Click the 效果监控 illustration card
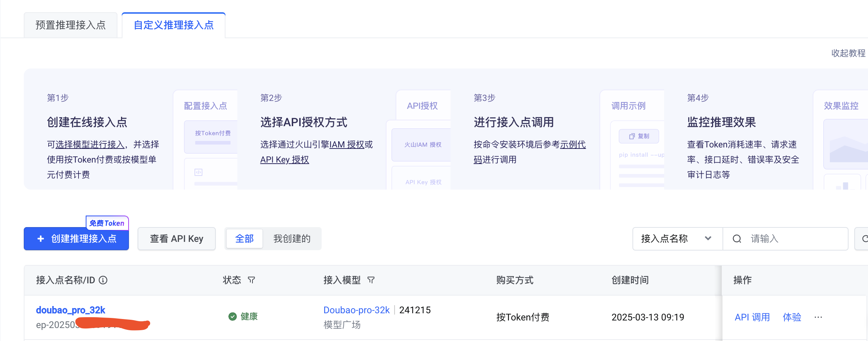Viewport: 868px width, 341px height. (841, 140)
